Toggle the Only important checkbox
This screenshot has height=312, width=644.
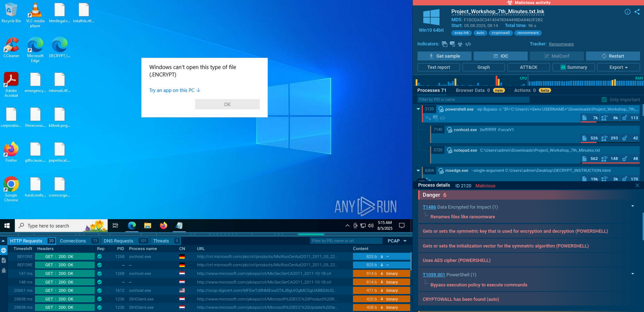click(604, 100)
